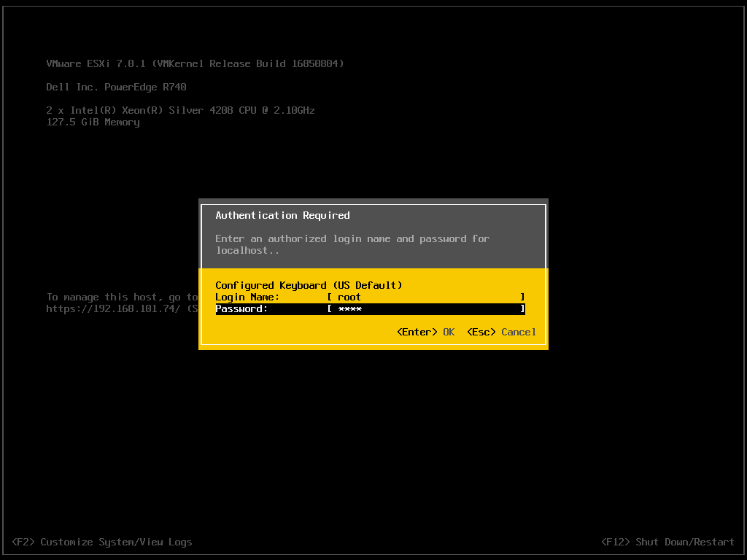Viewport: 747px width, 560px height.
Task: Click the 127.5 GiB Memory text
Action: click(93, 122)
